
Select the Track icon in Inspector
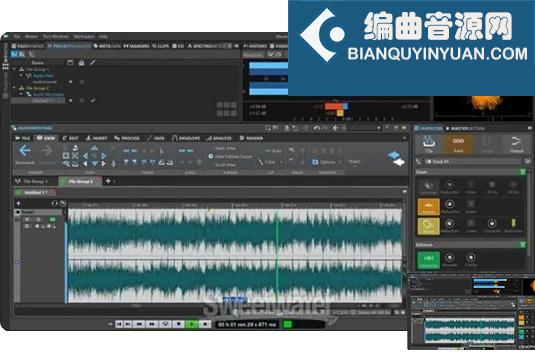458,144
